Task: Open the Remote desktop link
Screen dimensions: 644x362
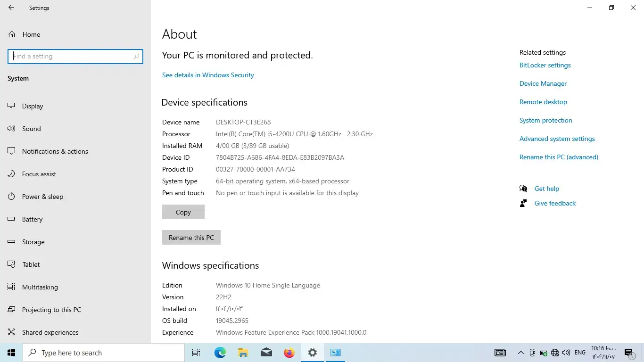Action: coord(543,102)
